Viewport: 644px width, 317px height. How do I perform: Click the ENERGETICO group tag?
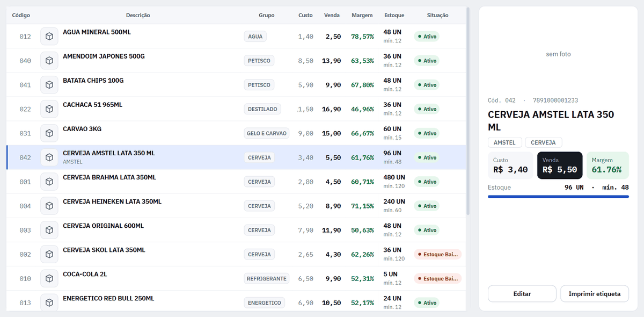coord(264,302)
